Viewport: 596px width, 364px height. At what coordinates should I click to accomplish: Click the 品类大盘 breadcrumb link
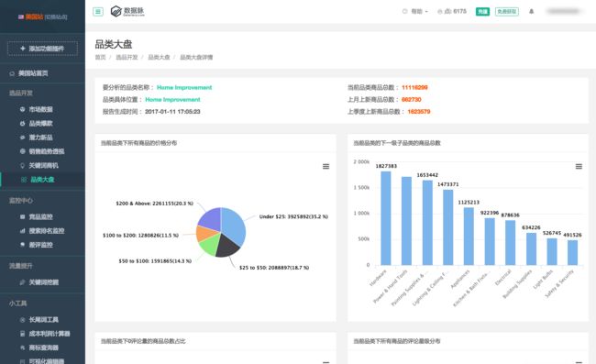tap(159, 57)
